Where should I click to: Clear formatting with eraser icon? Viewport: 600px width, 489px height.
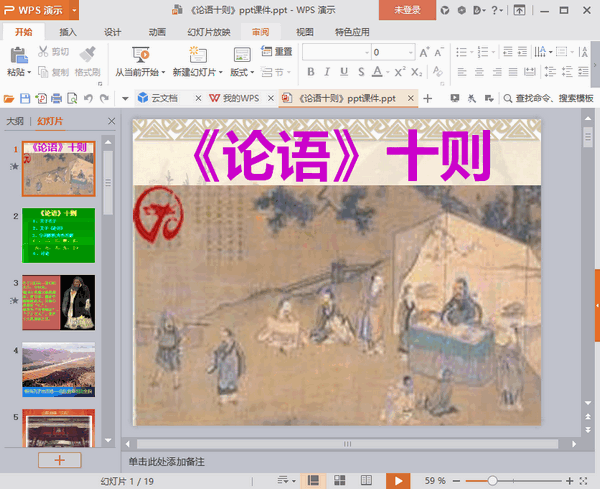[438, 72]
